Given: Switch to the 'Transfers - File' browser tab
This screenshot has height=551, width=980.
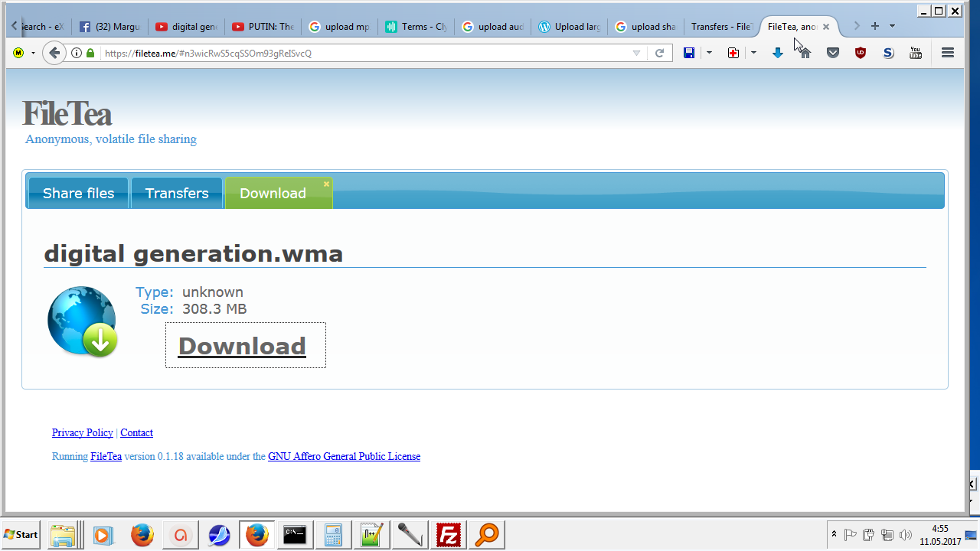Looking at the screenshot, I should tap(720, 26).
